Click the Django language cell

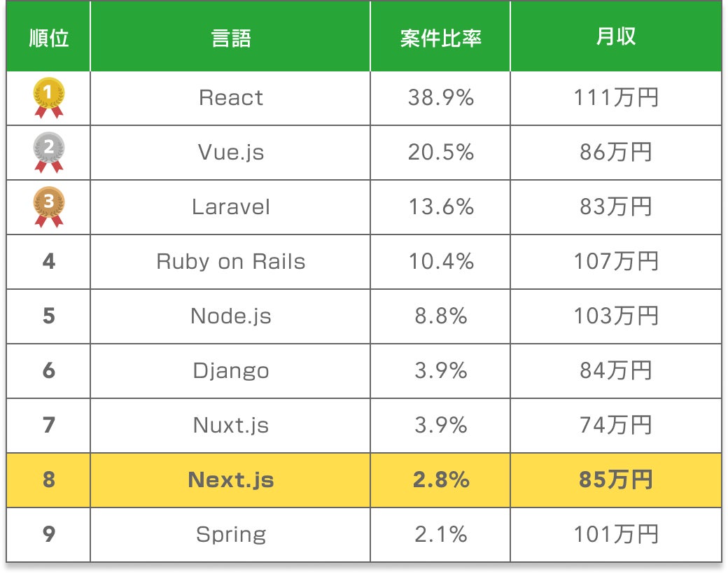[231, 371]
